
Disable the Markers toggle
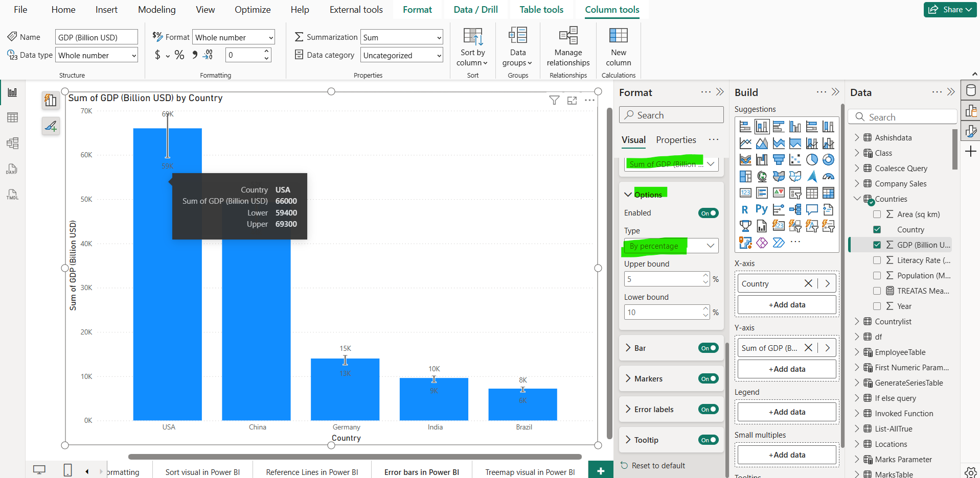[x=708, y=378]
